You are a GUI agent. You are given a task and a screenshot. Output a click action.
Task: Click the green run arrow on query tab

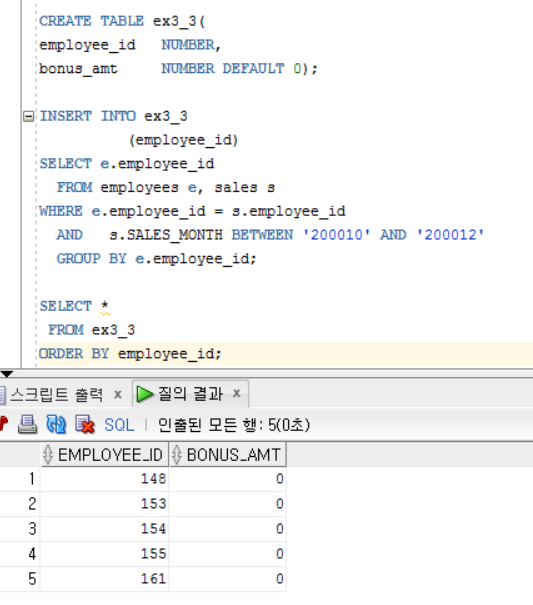pos(145,394)
